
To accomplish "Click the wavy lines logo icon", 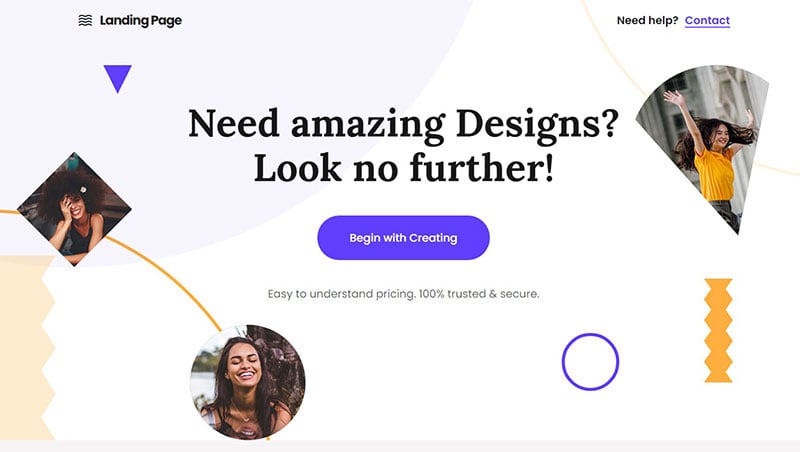I will pos(85,20).
